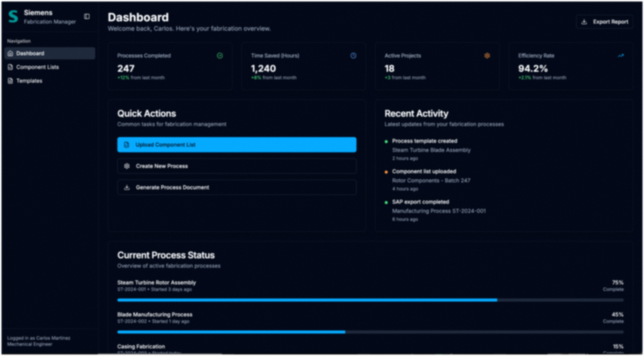
Task: Click the clock icon on Time Saved card
Action: coord(353,56)
